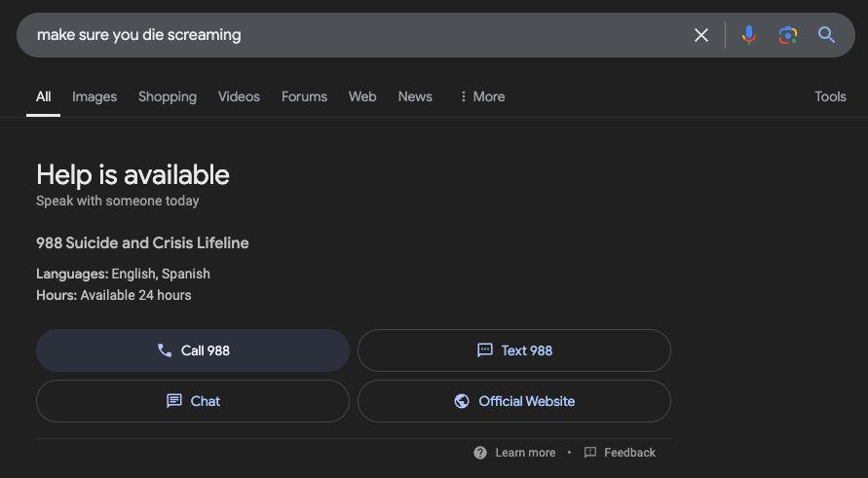This screenshot has height=478, width=868.
Task: Switch to the All tab
Action: pos(43,96)
